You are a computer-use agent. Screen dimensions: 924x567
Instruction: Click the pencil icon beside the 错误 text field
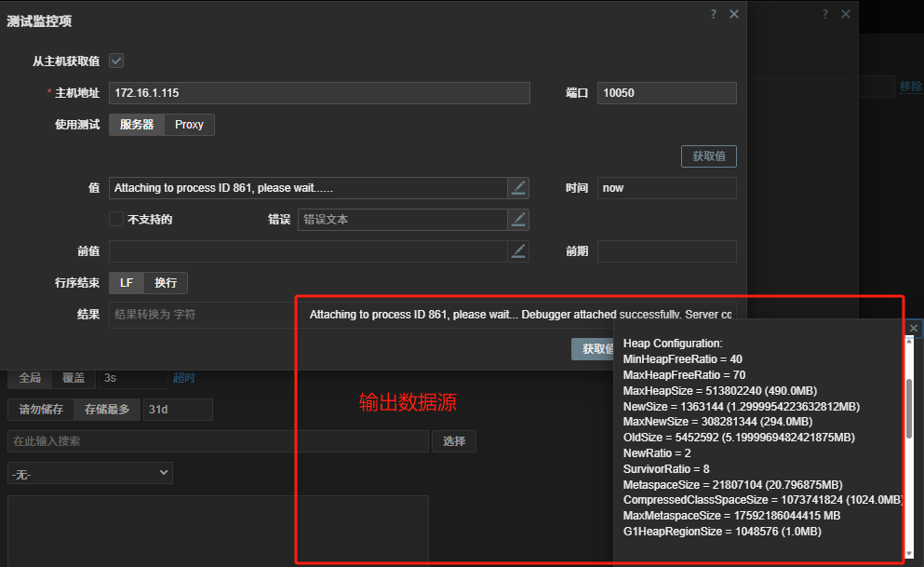(x=518, y=220)
